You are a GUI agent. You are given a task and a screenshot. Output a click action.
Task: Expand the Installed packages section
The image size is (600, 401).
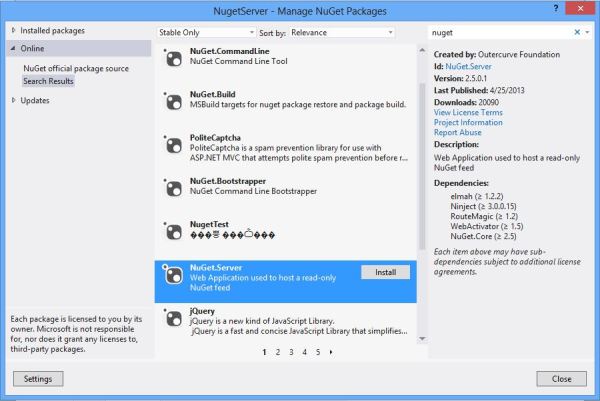coord(13,32)
